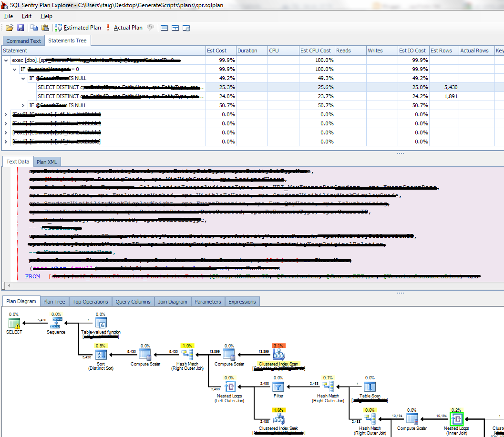The width and height of the screenshot is (504, 437).
Task: Collapse the IF = 0 statement node
Action: pos(14,69)
